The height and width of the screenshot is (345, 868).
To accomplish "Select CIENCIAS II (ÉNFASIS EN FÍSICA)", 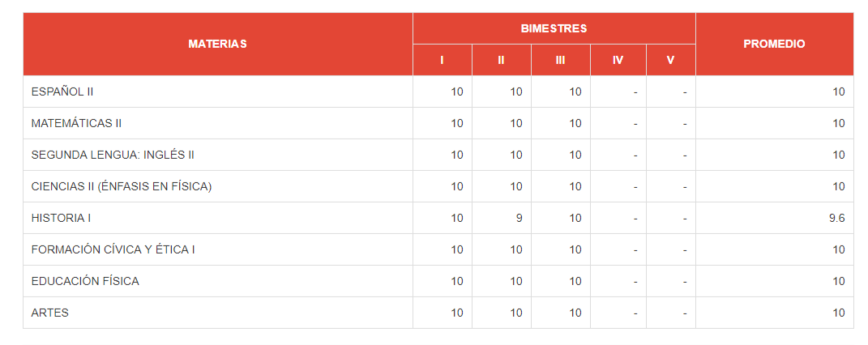I will click(x=122, y=186).
